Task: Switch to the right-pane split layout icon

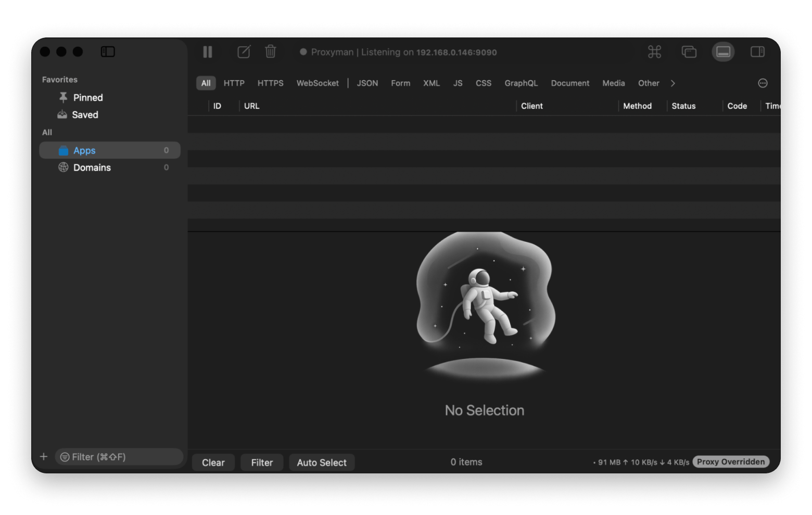Action: 757,51
